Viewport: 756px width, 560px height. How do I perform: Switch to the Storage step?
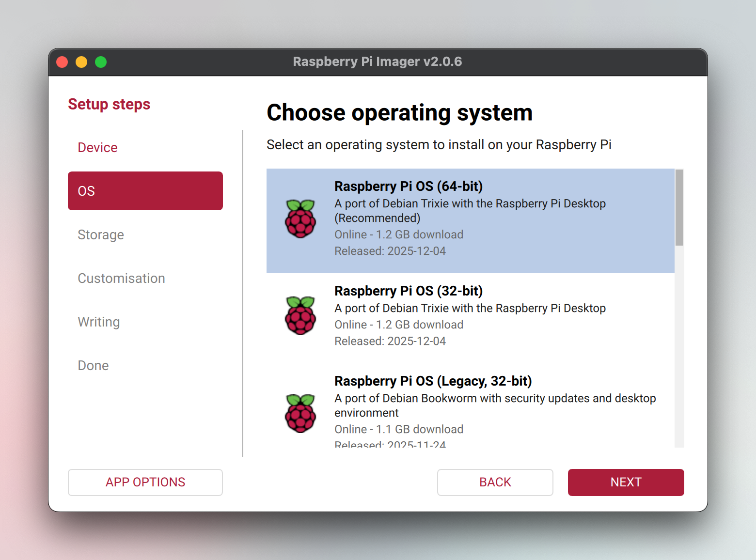pyautogui.click(x=101, y=234)
